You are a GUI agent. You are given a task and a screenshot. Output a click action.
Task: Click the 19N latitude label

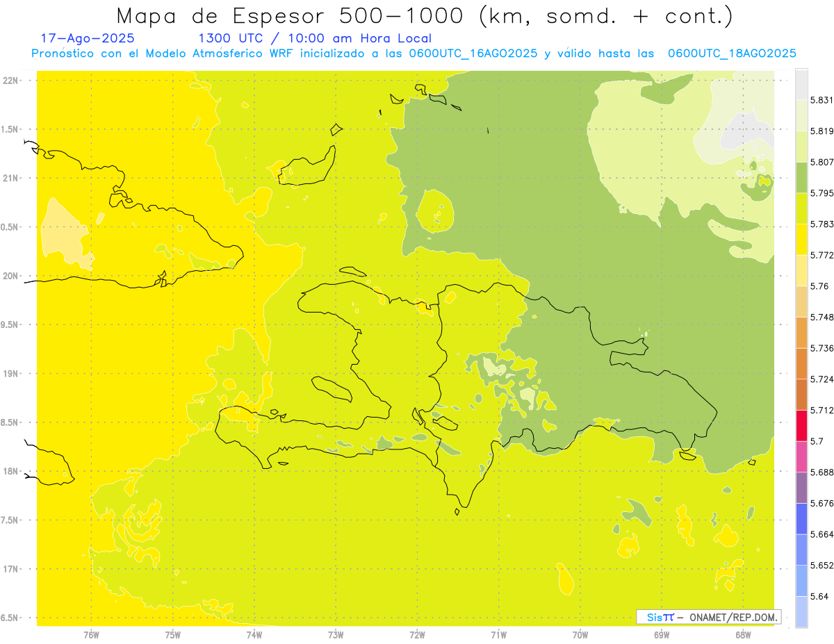(12, 374)
